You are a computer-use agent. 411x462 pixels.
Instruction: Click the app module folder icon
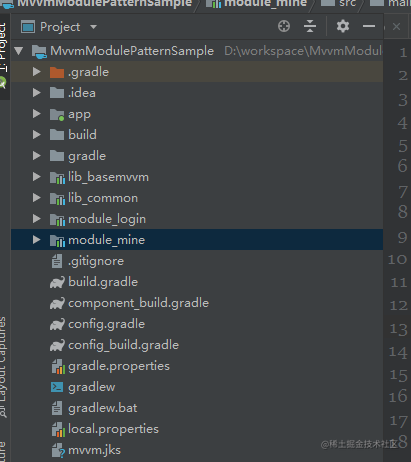[57, 115]
